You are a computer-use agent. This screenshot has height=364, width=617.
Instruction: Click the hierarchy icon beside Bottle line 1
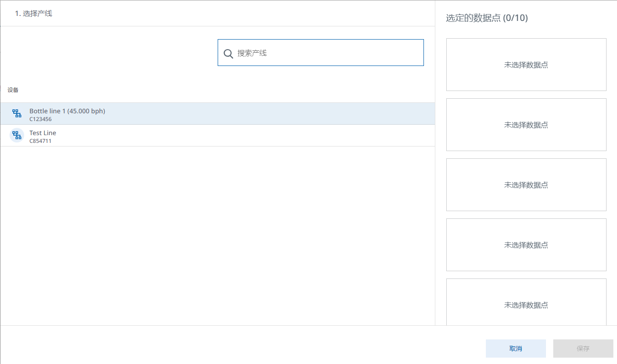pyautogui.click(x=17, y=113)
